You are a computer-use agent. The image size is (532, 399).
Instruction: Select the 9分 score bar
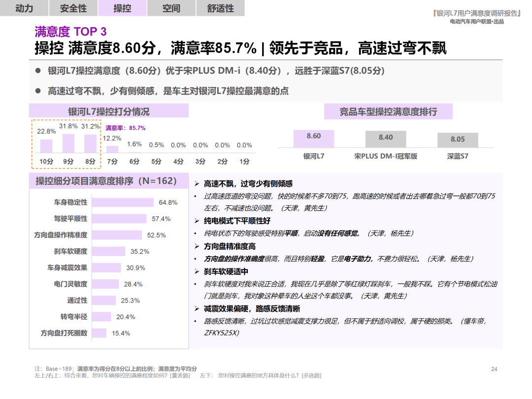[x=68, y=143]
